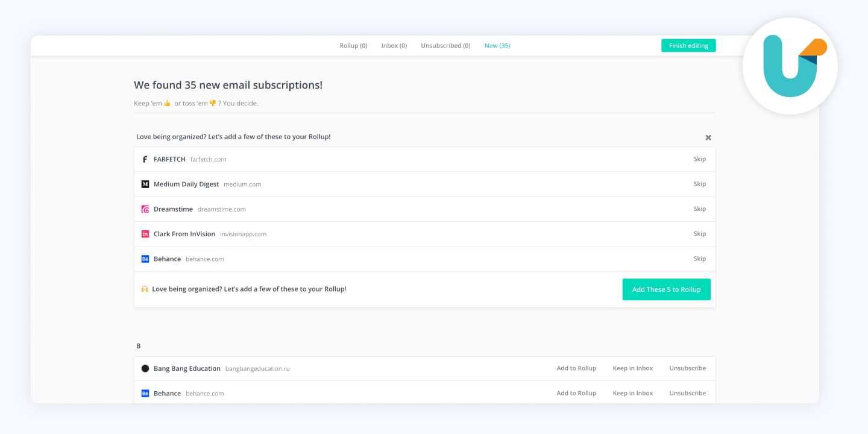Click the Finish editing button
The width and height of the screenshot is (868, 434).
click(x=688, y=46)
